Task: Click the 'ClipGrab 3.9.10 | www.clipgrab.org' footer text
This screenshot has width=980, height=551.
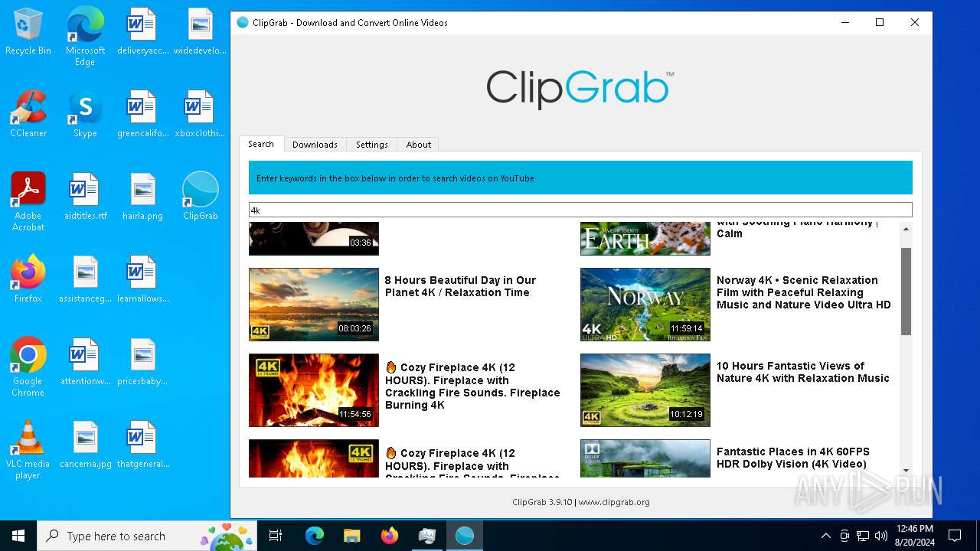Action: pos(581,502)
